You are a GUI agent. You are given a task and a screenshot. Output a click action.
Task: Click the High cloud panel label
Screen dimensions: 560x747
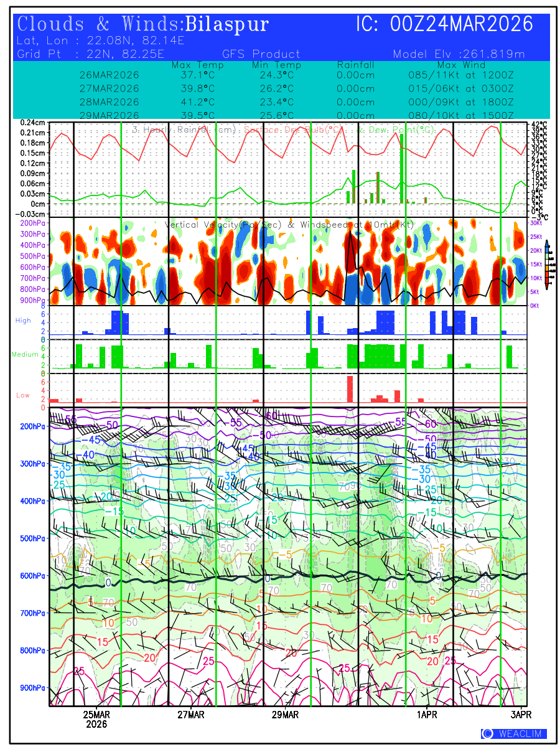click(23, 321)
